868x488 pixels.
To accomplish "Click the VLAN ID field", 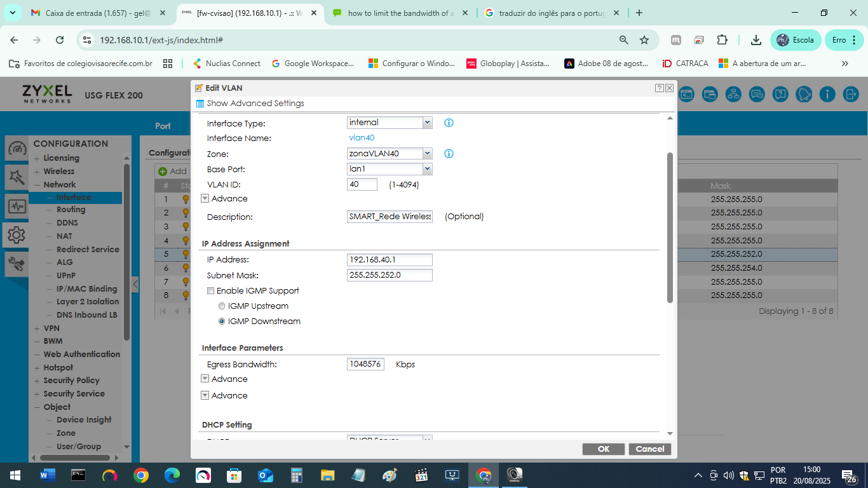I will point(362,184).
